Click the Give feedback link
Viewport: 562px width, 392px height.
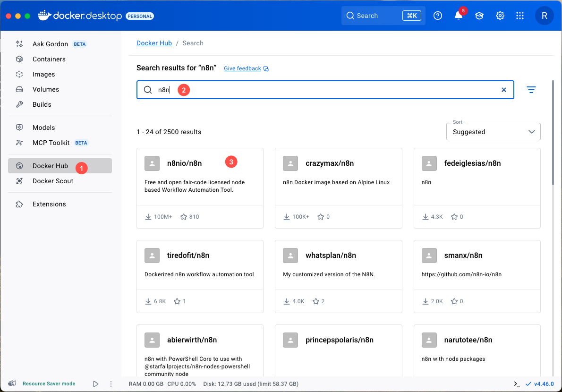(x=246, y=68)
